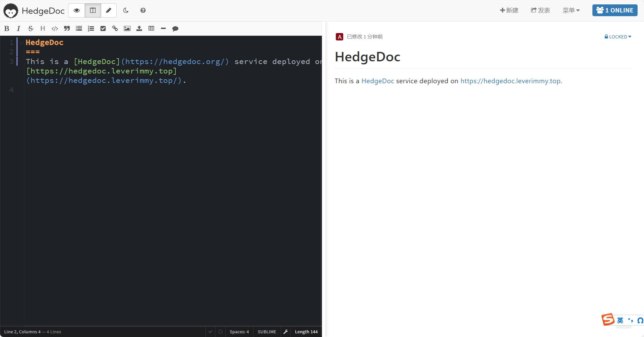644x337 pixels.
Task: Click the upload image icon
Action: 139,29
